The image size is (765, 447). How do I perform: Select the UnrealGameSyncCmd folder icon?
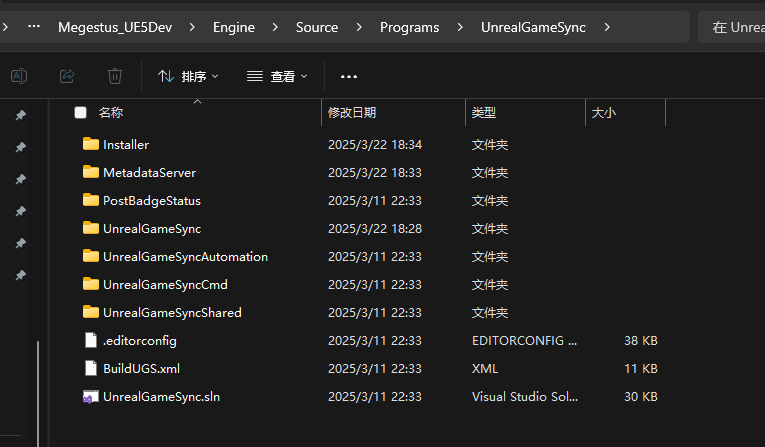click(x=91, y=284)
